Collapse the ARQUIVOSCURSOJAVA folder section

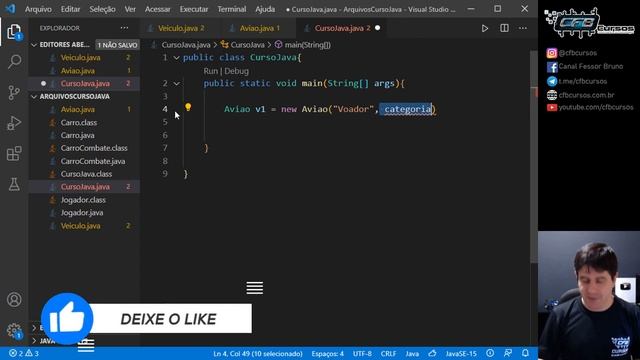[x=34, y=97]
